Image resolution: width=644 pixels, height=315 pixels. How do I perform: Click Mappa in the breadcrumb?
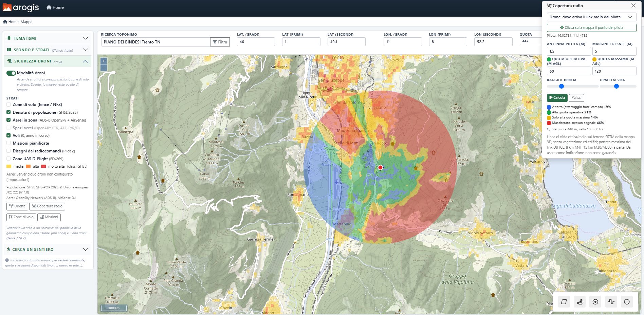click(26, 22)
